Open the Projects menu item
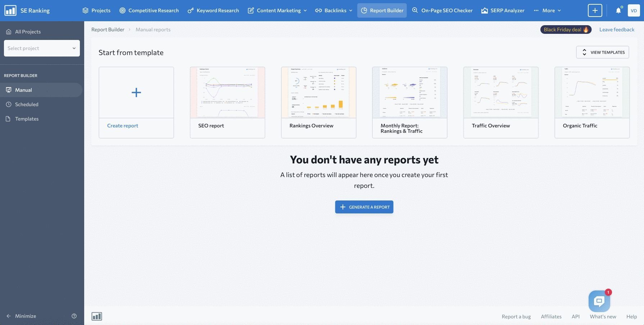Image resolution: width=644 pixels, height=325 pixels. (96, 10)
